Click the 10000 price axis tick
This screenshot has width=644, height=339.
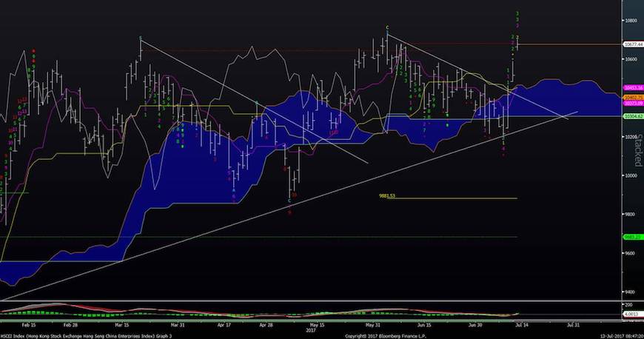tap(631, 175)
